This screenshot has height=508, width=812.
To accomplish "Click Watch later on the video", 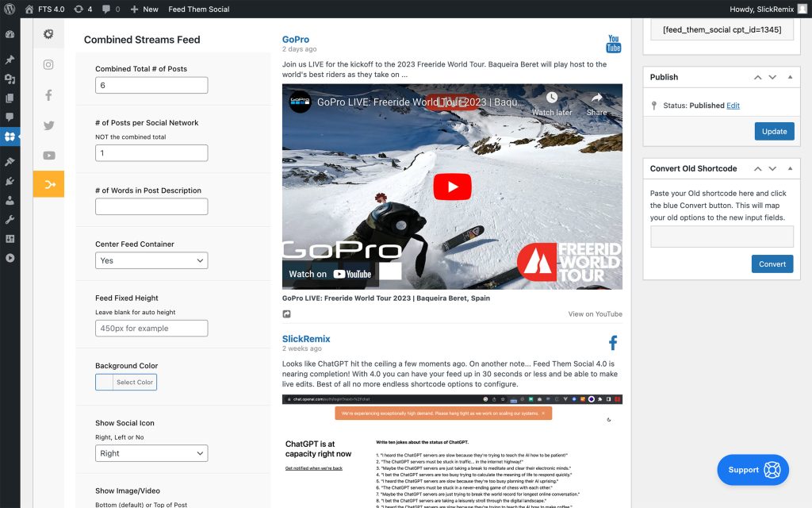I will [x=552, y=104].
